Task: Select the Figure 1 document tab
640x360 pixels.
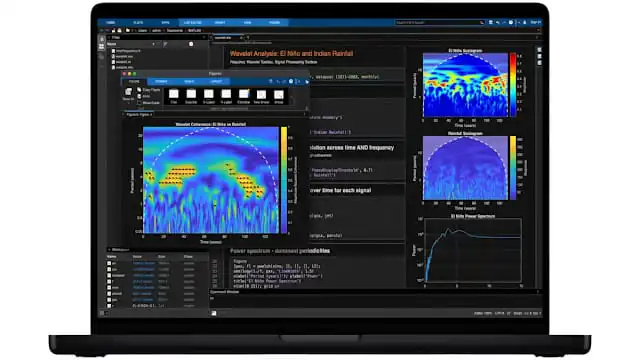Action: (138, 114)
